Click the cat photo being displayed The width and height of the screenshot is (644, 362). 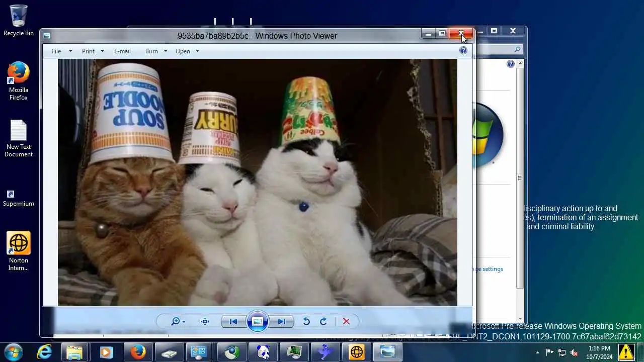click(x=258, y=182)
